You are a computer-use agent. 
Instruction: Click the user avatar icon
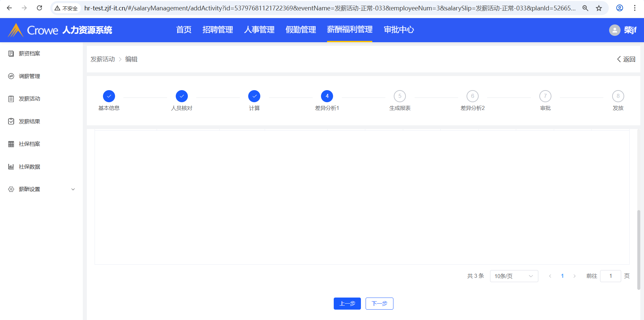(614, 30)
